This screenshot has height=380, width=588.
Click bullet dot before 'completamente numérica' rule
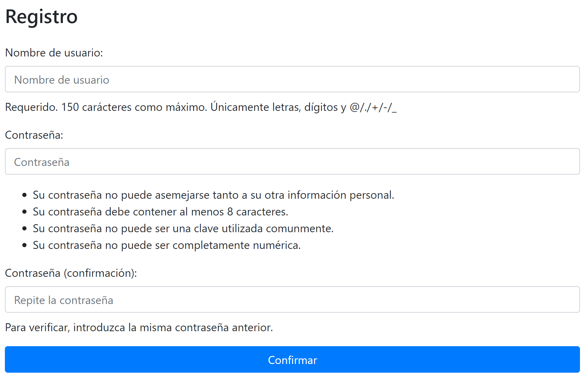24,245
